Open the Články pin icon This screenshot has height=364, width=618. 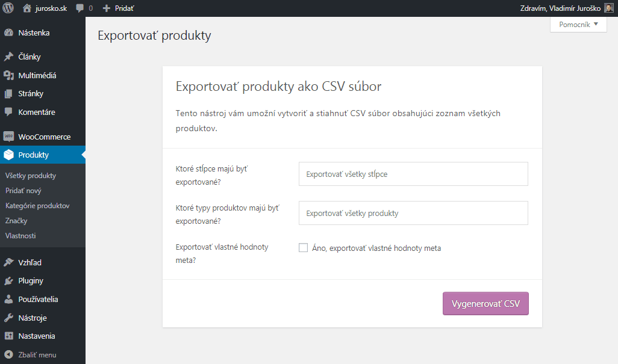(8, 57)
